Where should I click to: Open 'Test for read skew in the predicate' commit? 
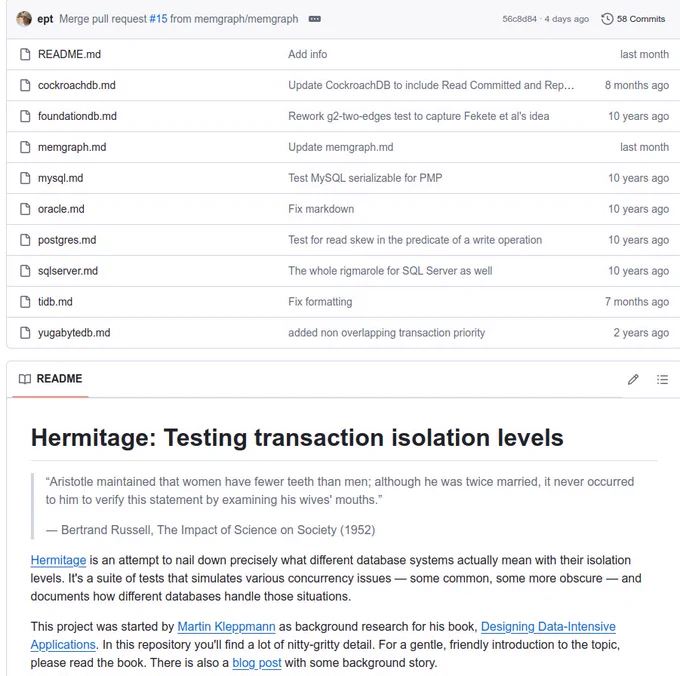coord(415,240)
